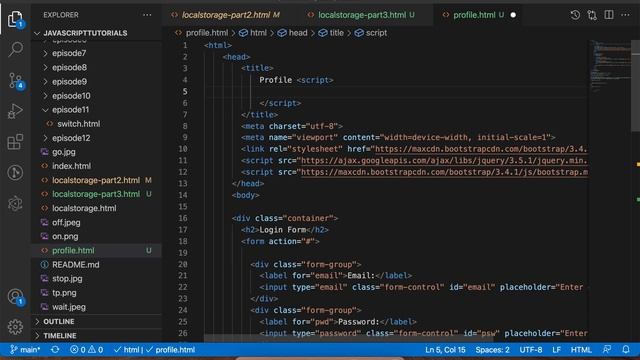Click the main branch indicator in status bar
Viewport: 640px width, 360px height.
(25, 350)
